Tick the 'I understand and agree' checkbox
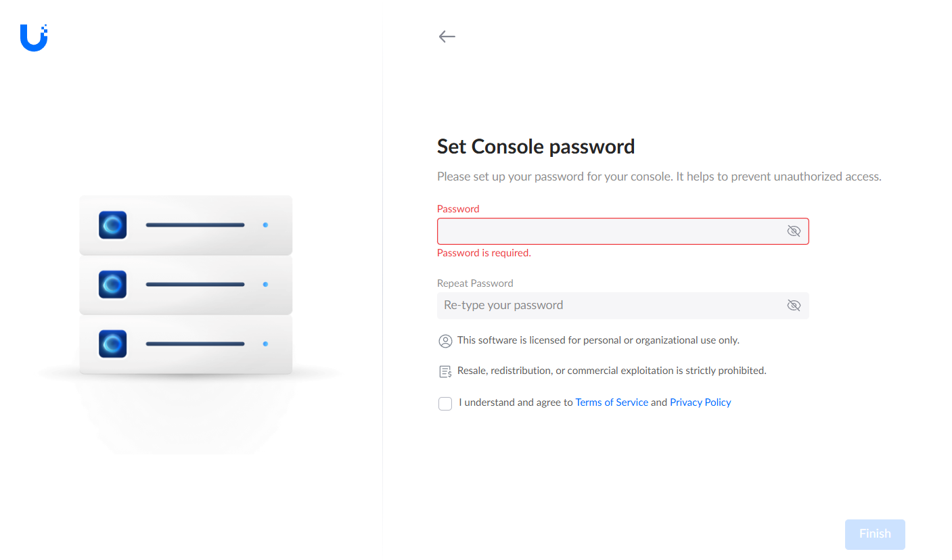952x560 pixels. 445,404
